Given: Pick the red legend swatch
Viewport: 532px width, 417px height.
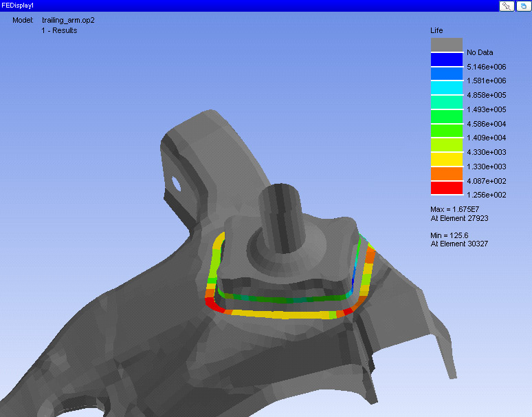Looking at the screenshot, I should [447, 188].
